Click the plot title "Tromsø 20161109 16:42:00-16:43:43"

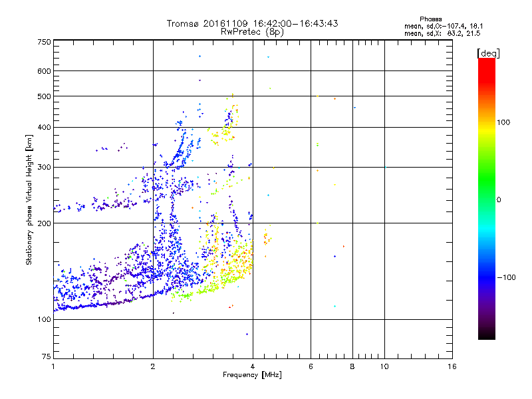coord(252,23)
